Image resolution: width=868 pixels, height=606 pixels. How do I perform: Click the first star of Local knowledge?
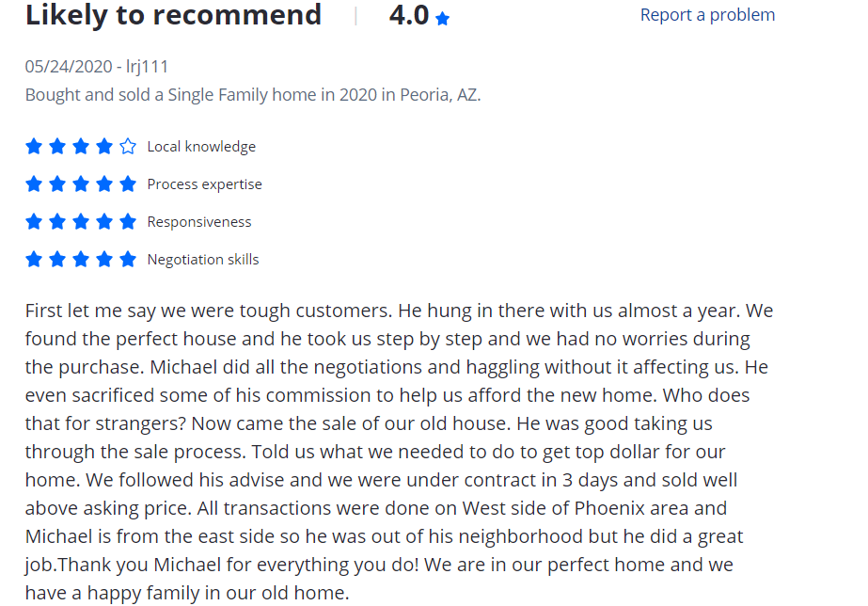point(34,146)
